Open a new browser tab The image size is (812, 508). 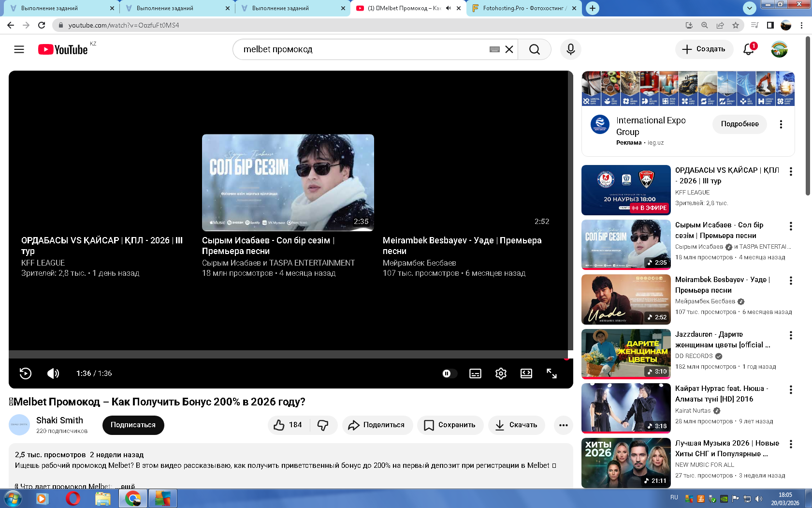592,8
